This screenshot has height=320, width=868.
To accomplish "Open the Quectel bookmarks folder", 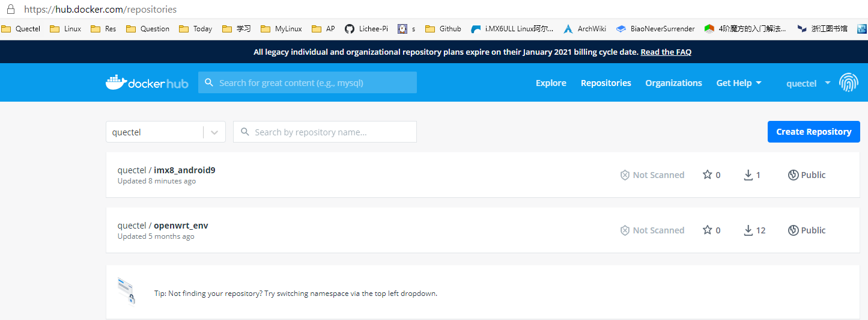I will pyautogui.click(x=21, y=28).
